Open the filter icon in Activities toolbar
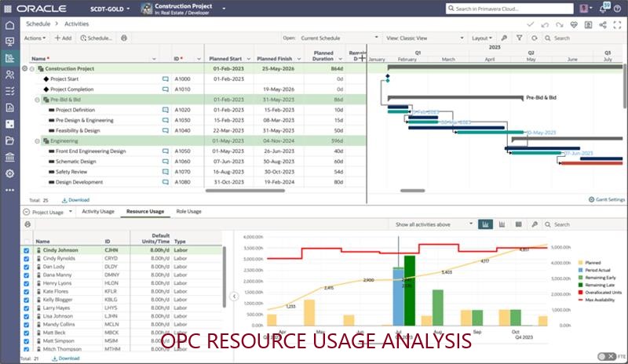This screenshot has width=628, height=364. [x=518, y=38]
